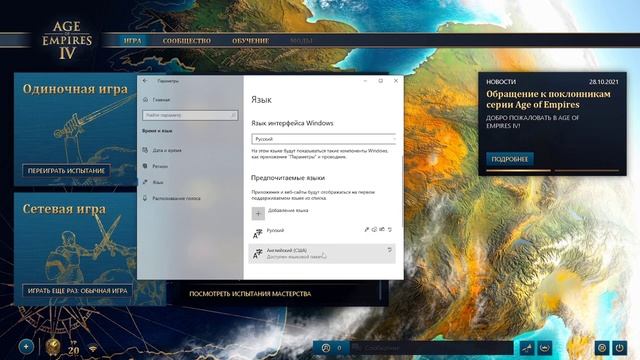The width and height of the screenshot is (640, 360).
Task: Click the first news progress bar
Action: 518,170
